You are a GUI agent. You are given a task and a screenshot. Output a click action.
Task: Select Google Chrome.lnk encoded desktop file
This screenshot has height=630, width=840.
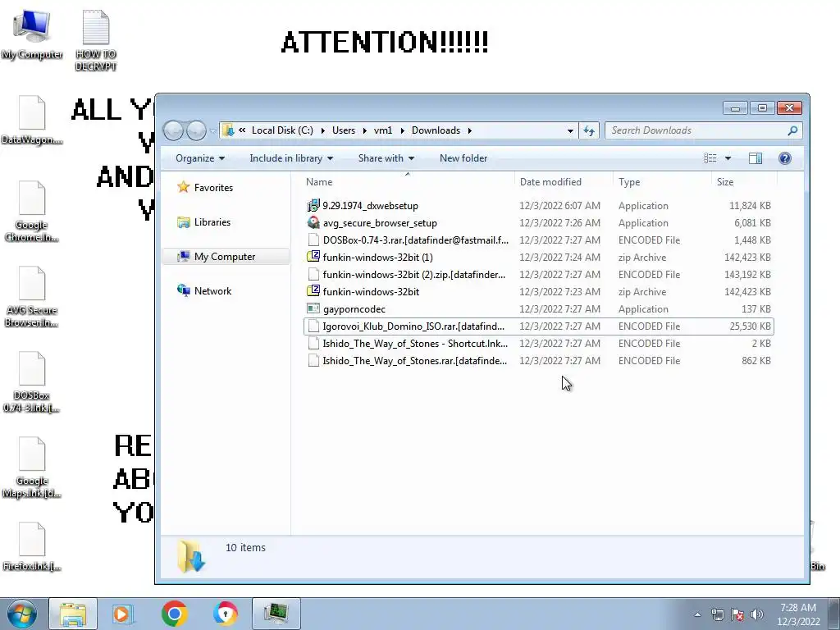click(32, 212)
